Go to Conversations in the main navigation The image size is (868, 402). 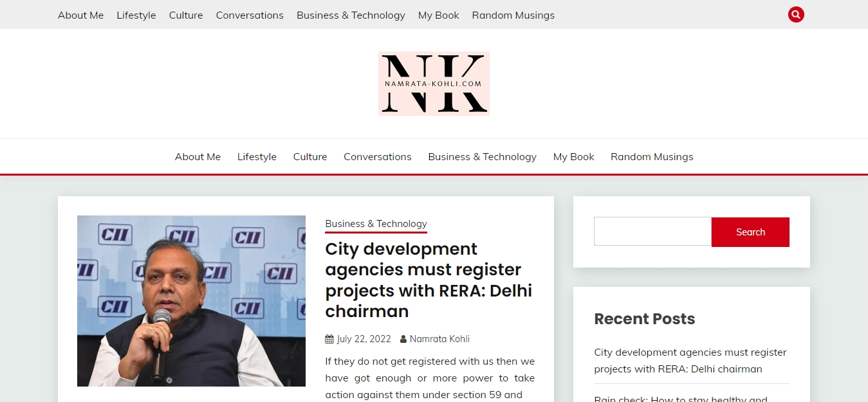(x=378, y=156)
